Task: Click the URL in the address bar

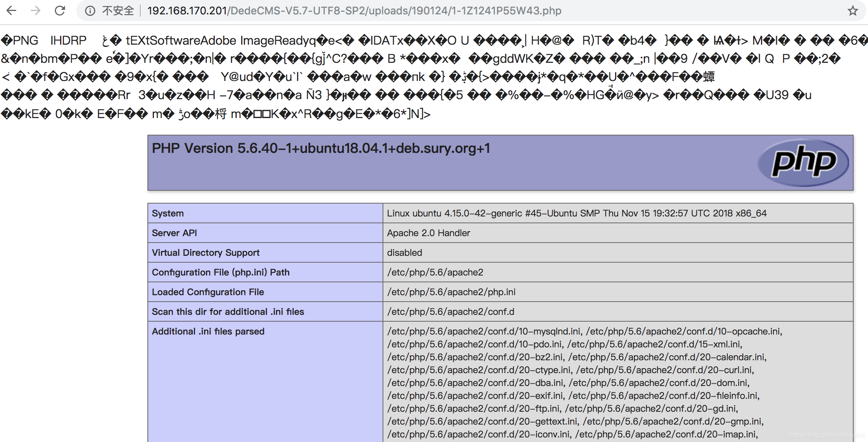Action: pos(354,11)
